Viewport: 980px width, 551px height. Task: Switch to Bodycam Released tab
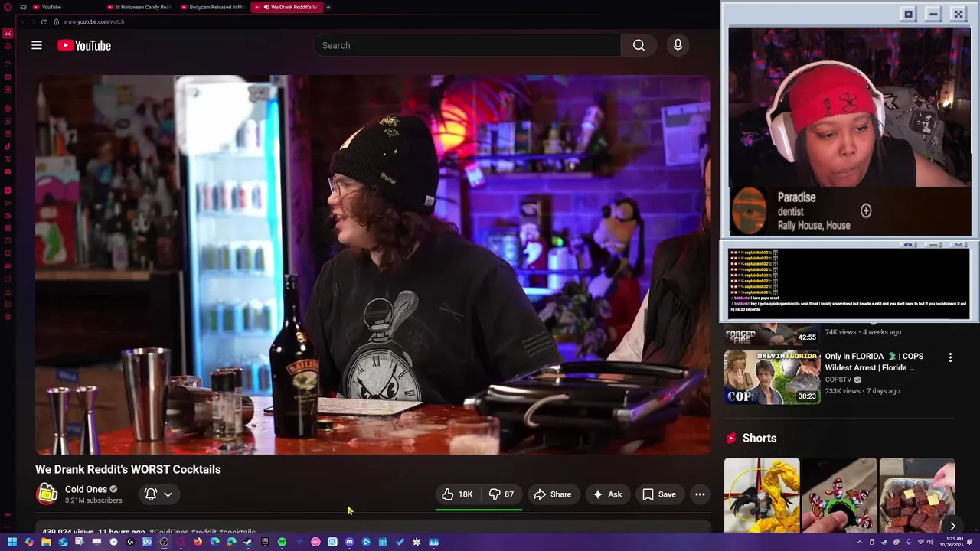tap(213, 7)
